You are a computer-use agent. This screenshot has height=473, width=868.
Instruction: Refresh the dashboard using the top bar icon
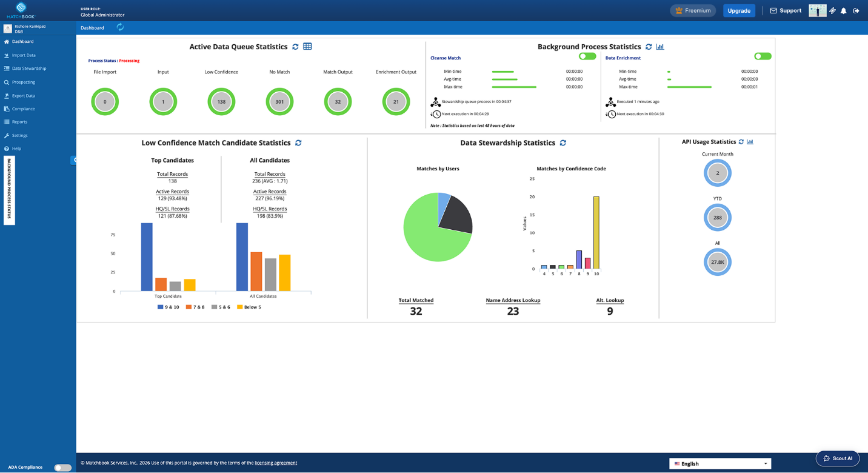[120, 27]
